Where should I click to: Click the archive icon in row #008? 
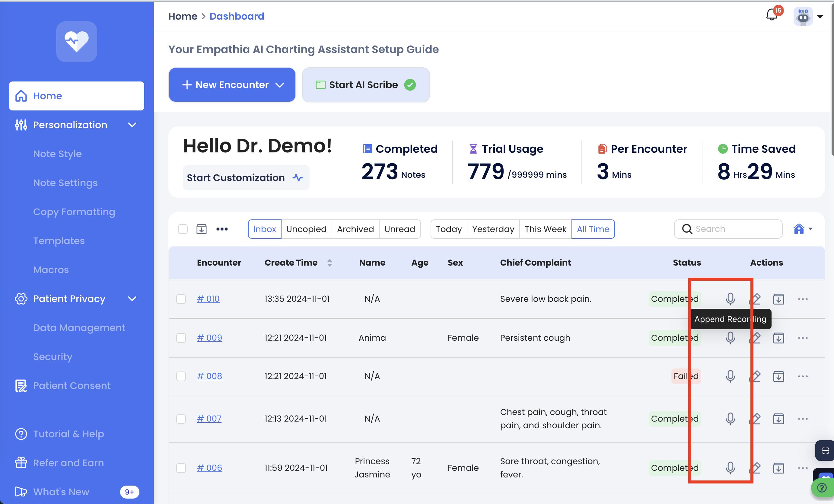pos(778,376)
